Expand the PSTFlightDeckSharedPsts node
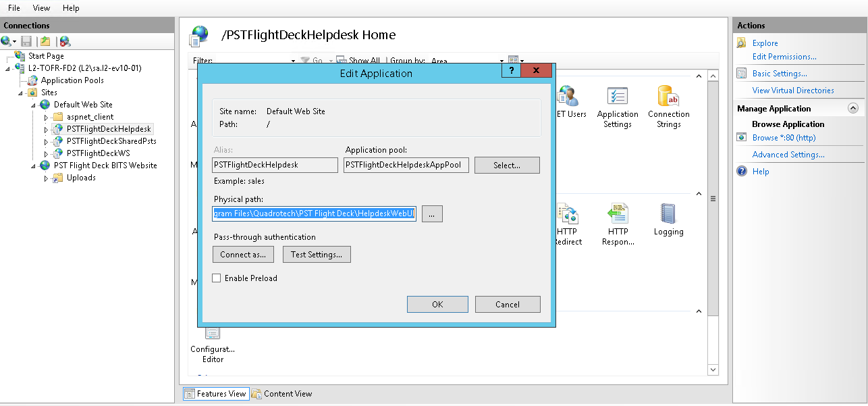 [x=47, y=141]
